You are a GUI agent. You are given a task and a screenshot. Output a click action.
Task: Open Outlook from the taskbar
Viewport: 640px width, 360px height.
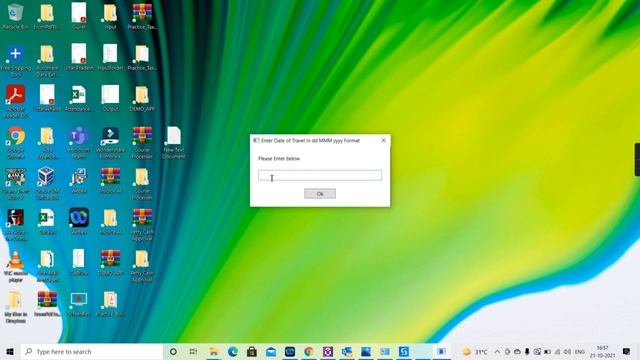pos(347,351)
